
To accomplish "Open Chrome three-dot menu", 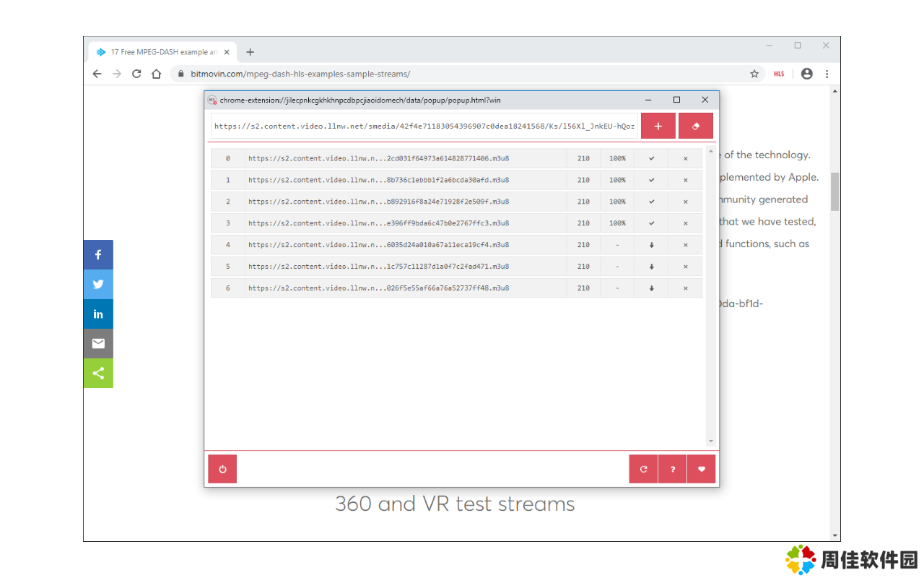I will 827,74.
